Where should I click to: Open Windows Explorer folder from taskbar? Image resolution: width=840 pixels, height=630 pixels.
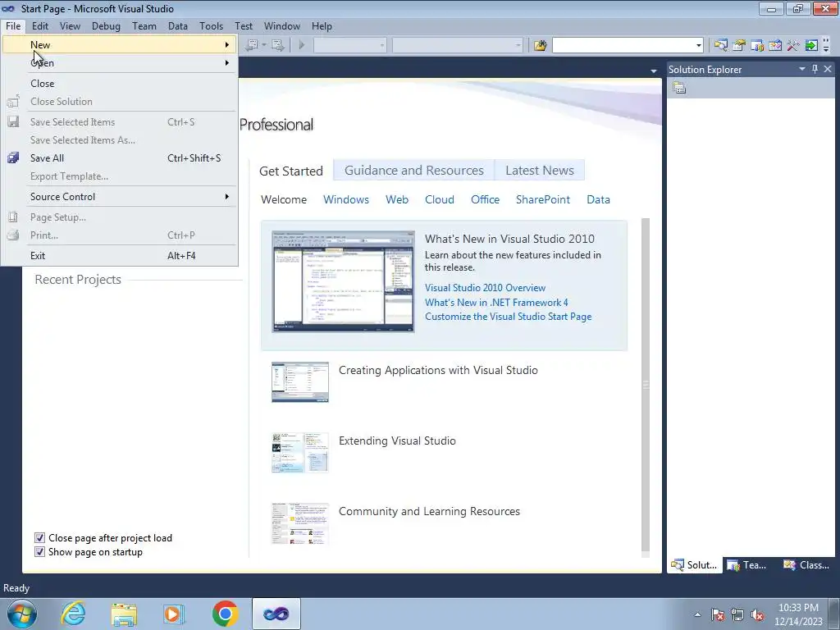pos(124,614)
